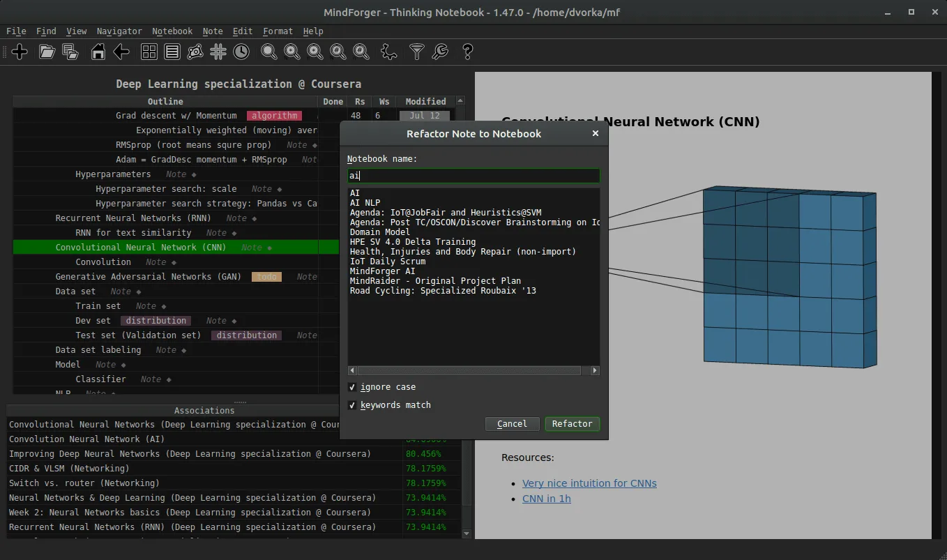Click the plus icon to create new notebook
The image size is (947, 560).
point(20,52)
